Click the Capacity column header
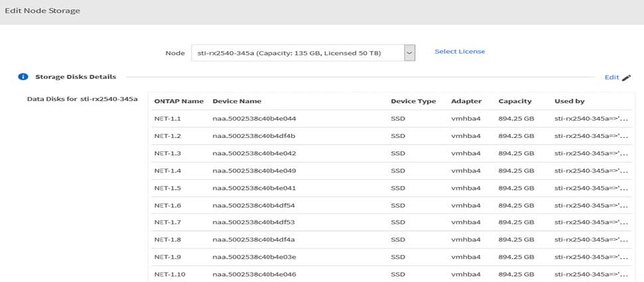The width and height of the screenshot is (644, 282). pos(514,101)
